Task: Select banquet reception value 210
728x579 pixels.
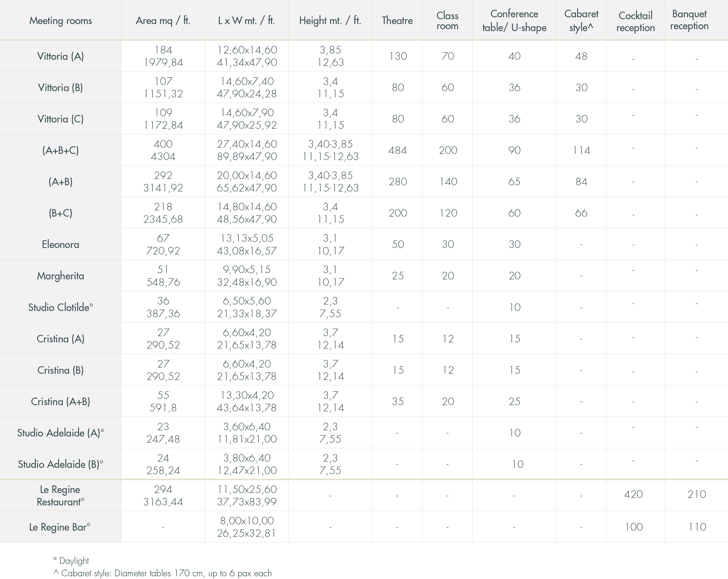Action: (x=697, y=494)
